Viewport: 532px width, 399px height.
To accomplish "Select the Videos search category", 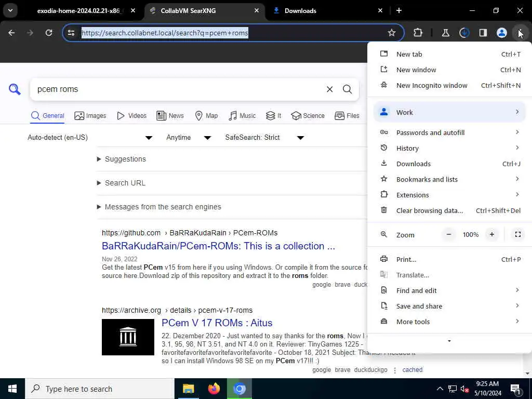I will click(x=131, y=116).
